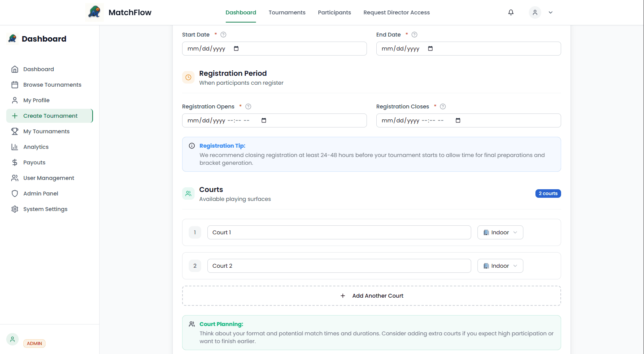Expand the account menu chevron

[x=551, y=12]
